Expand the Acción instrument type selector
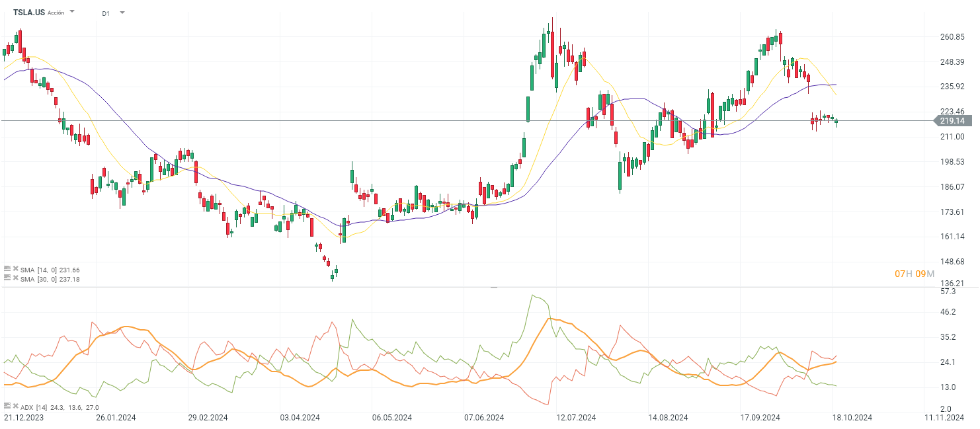The height and width of the screenshot is (429, 980). [56, 12]
